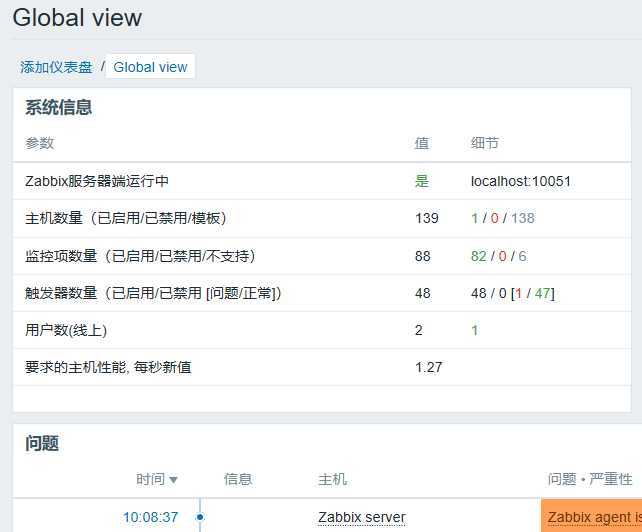The height and width of the screenshot is (532, 642).
Task: Open the Zabbix server host link
Action: 362,517
